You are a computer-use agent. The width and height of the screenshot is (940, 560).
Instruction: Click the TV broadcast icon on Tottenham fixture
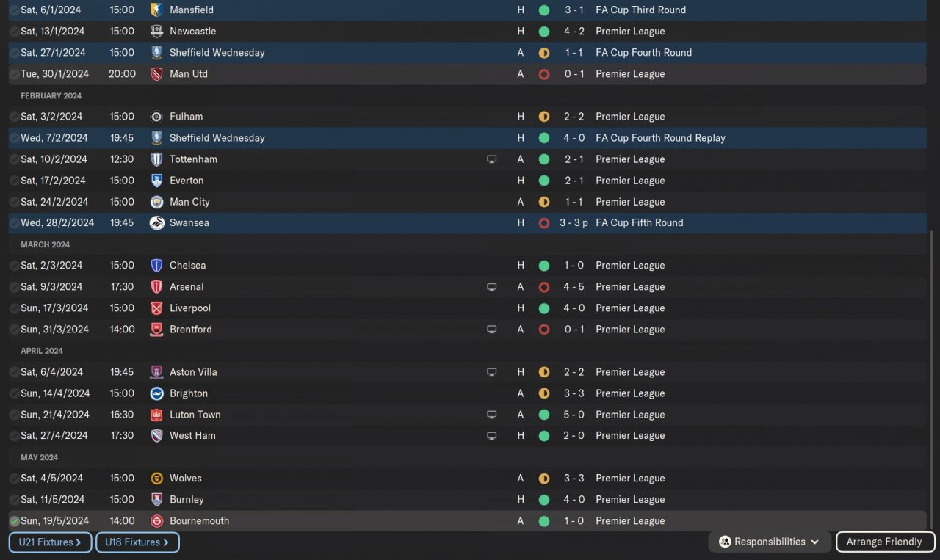pyautogui.click(x=492, y=159)
